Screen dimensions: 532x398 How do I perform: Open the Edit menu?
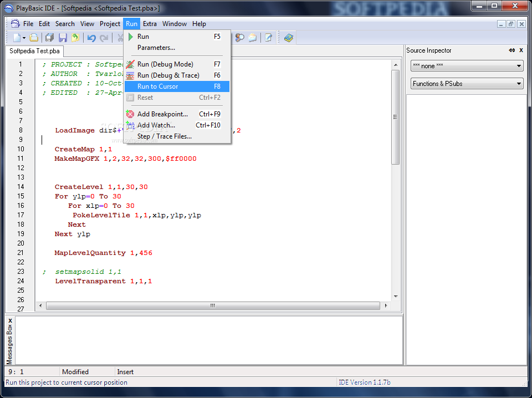tap(44, 24)
